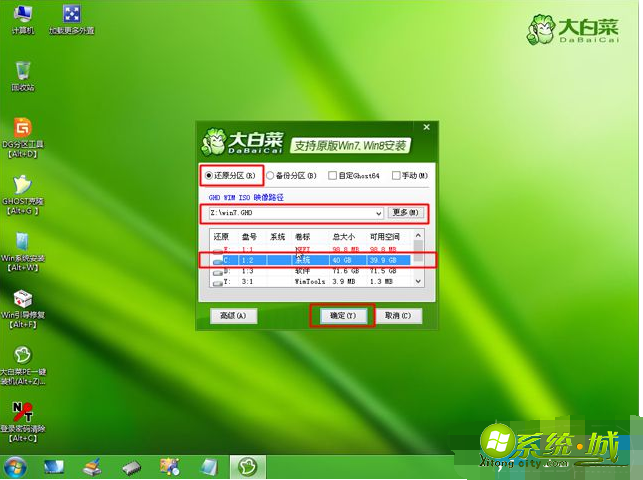The height and width of the screenshot is (480, 643).
Task: Select the 40 GB total size cell
Action: pyautogui.click(x=342, y=260)
